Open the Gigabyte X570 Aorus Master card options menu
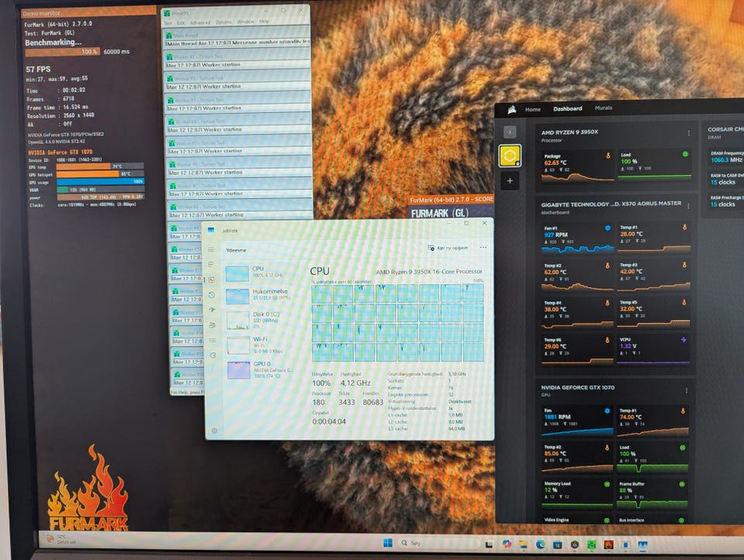The height and width of the screenshot is (560, 744). tap(688, 205)
